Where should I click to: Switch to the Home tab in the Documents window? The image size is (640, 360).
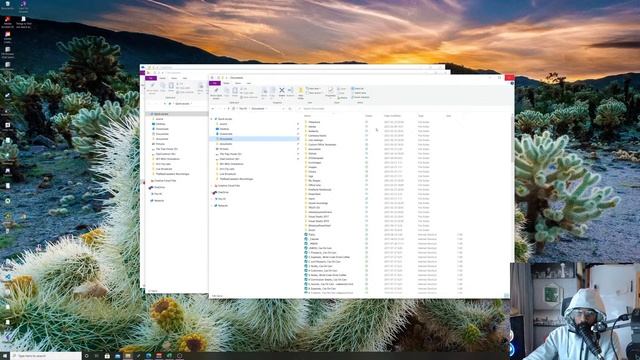click(x=227, y=83)
